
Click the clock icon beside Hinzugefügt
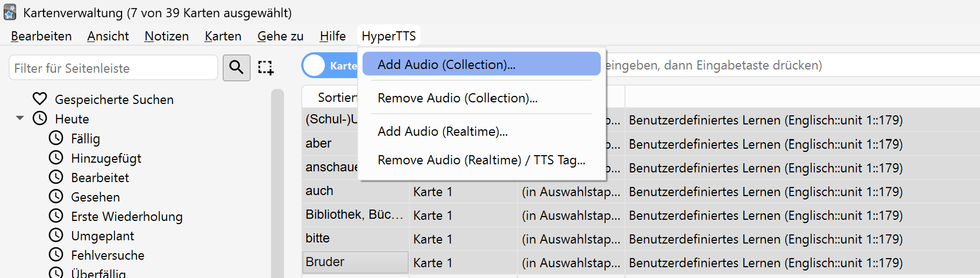[x=56, y=158]
